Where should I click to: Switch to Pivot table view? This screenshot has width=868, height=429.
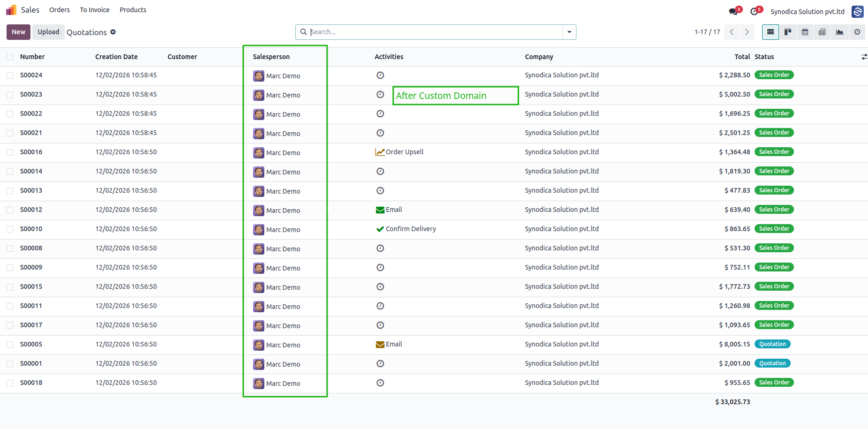(822, 32)
